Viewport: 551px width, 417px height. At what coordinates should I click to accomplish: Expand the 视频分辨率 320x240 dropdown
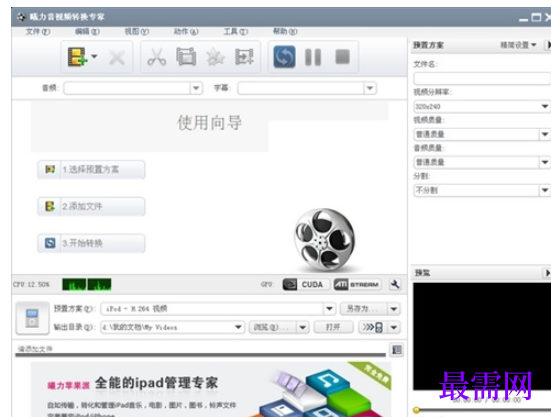point(545,106)
